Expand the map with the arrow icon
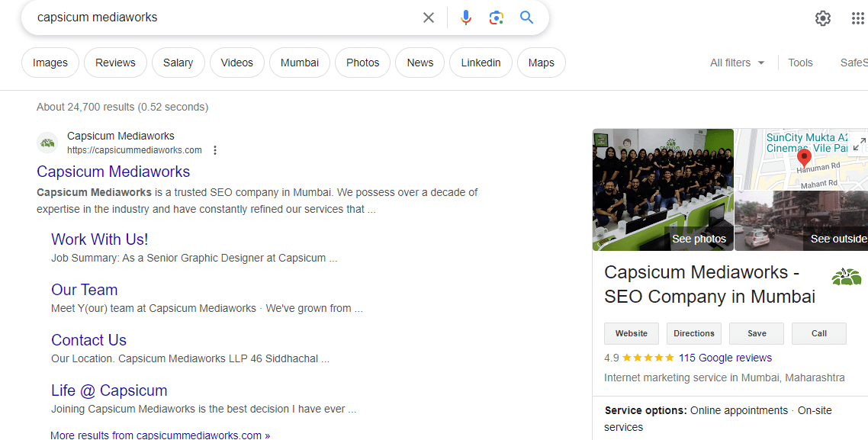The image size is (868, 440). tap(860, 142)
